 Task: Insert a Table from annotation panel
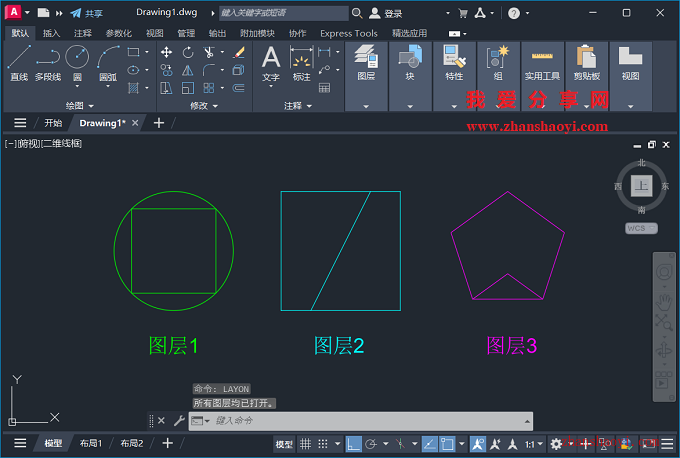point(324,88)
